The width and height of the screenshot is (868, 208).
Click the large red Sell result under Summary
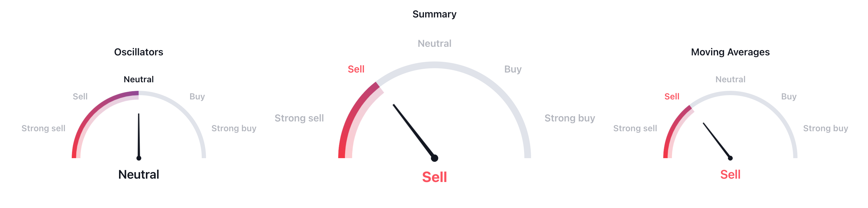click(x=434, y=177)
